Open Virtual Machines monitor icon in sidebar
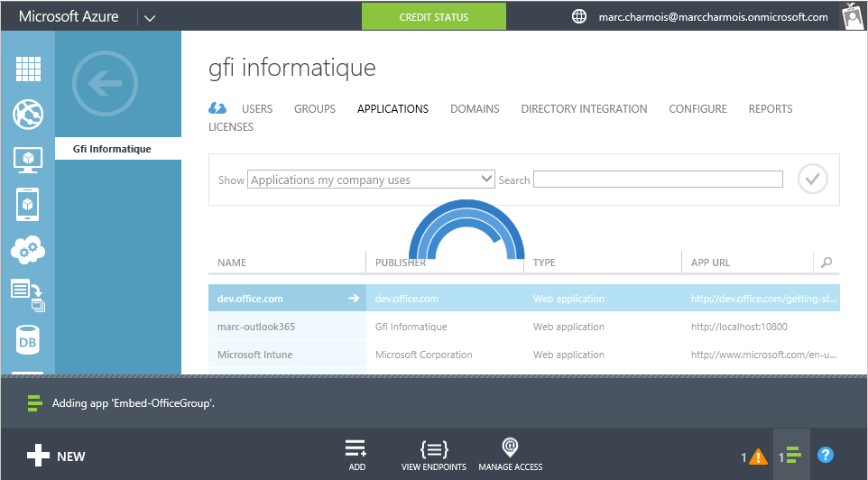 tap(28, 160)
